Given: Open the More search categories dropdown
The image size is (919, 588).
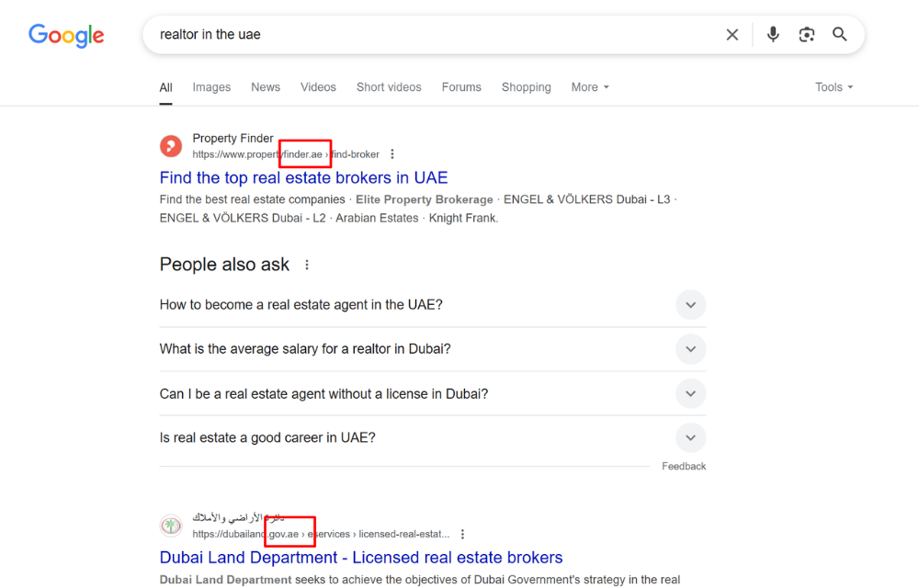Looking at the screenshot, I should (x=589, y=86).
